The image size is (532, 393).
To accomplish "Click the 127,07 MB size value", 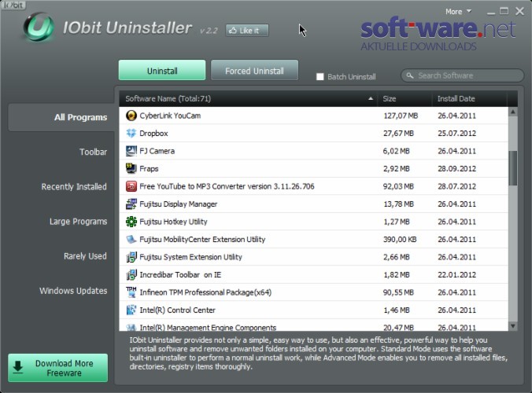I will 401,116.
